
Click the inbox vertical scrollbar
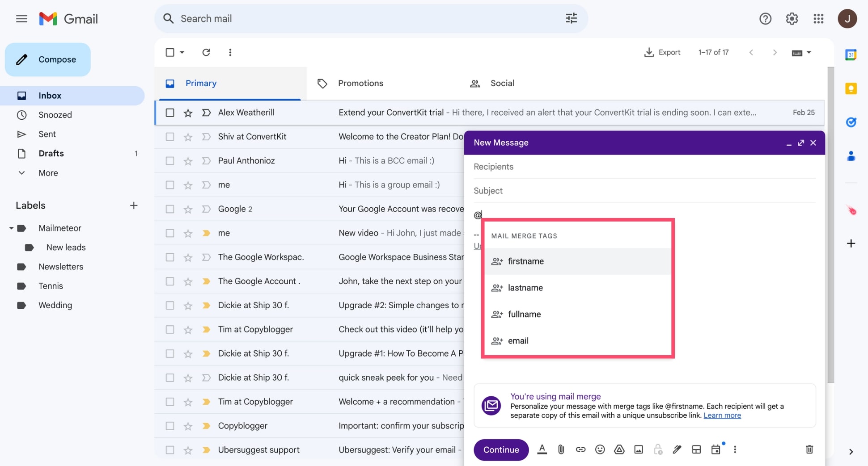tap(830, 225)
